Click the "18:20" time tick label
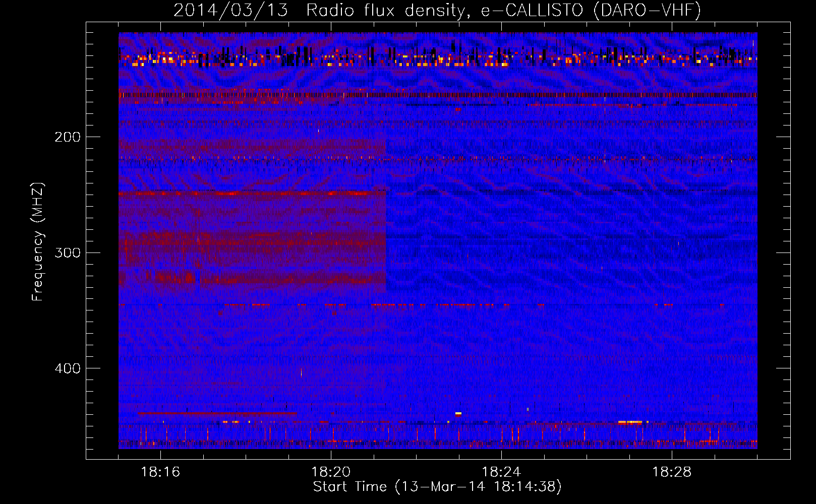 [x=331, y=472]
